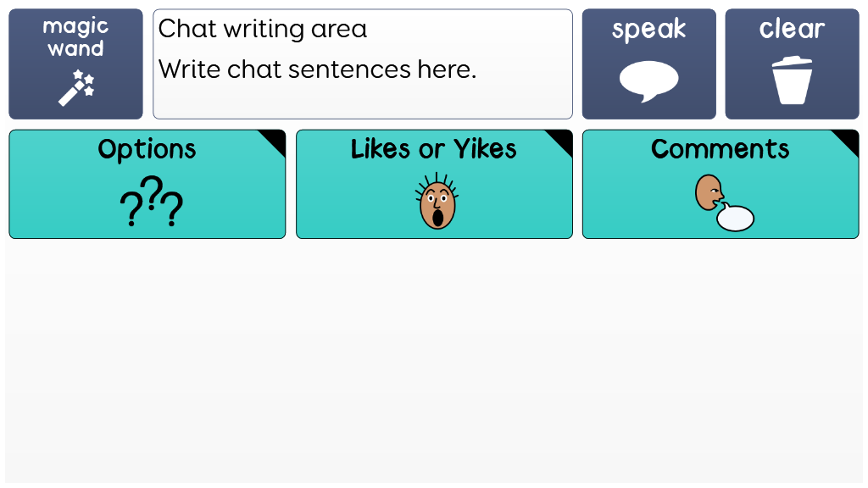Hit the "clear" label
Screen dimensions: 868x488
click(x=792, y=29)
